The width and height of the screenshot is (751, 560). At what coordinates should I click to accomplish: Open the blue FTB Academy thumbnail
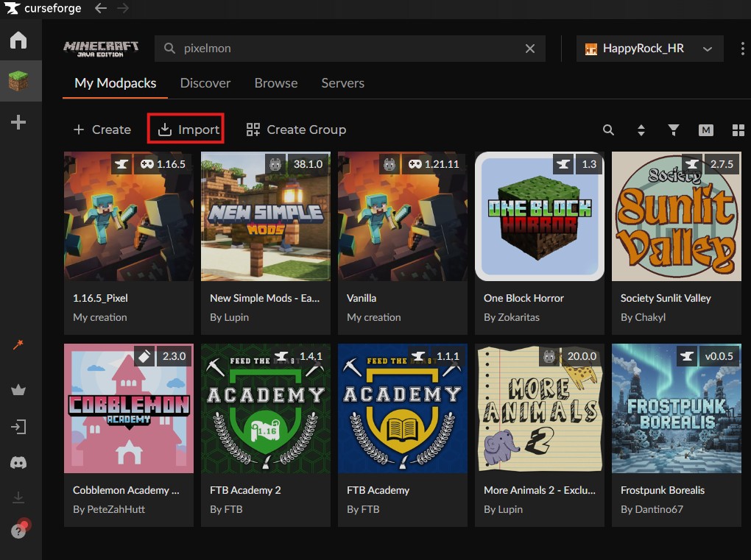(403, 408)
